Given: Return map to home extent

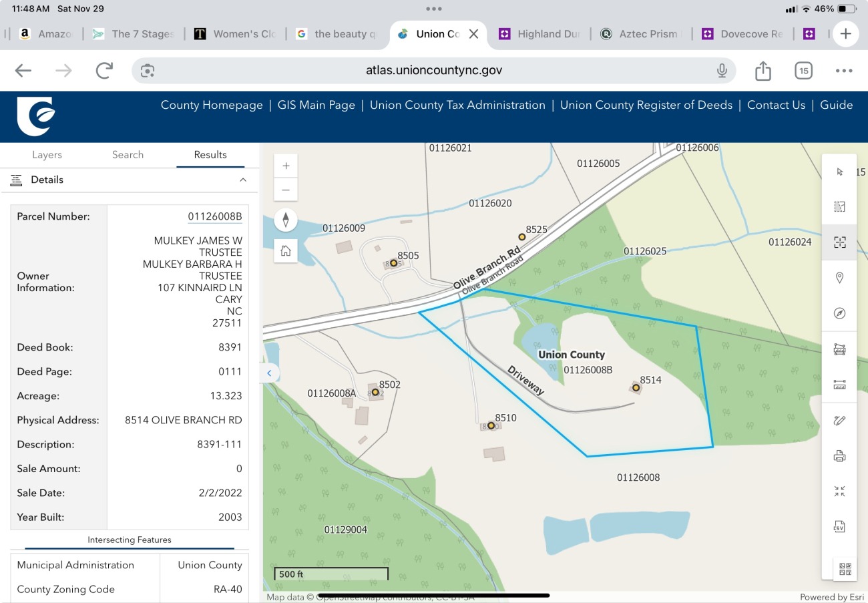Looking at the screenshot, I should [x=286, y=250].
